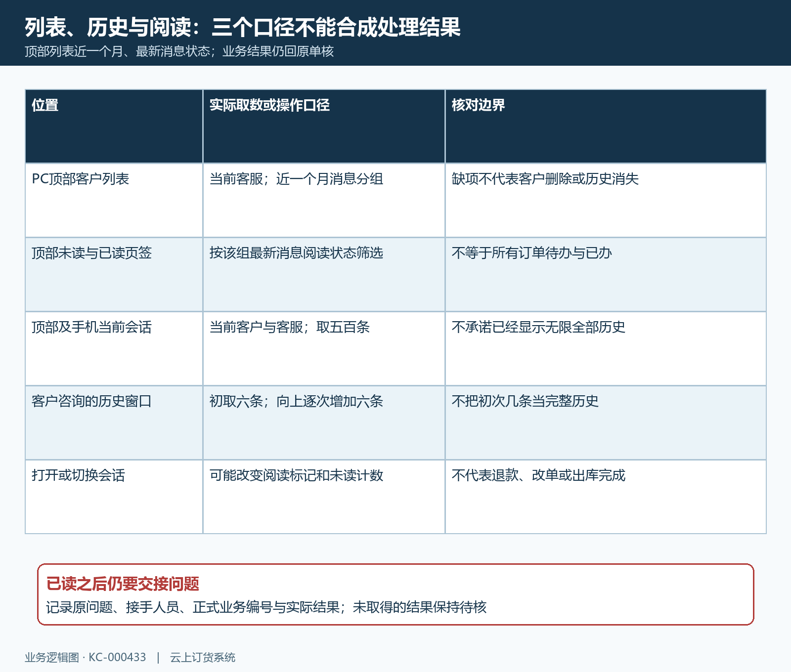Select the 顶部未读与已读页签 cell
Viewport: 791px width, 672px height.
coord(114,275)
